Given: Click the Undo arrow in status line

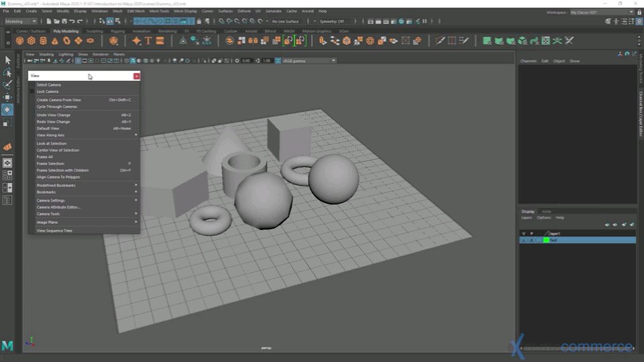Looking at the screenshot, I should pos(72,21).
